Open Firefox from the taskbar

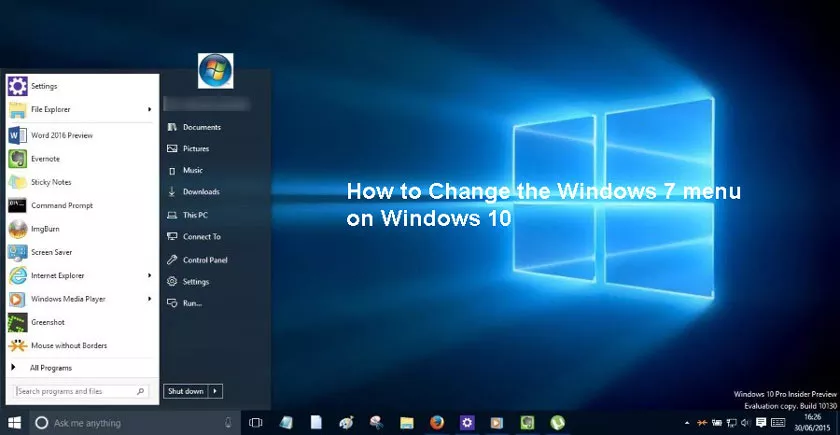pos(437,423)
